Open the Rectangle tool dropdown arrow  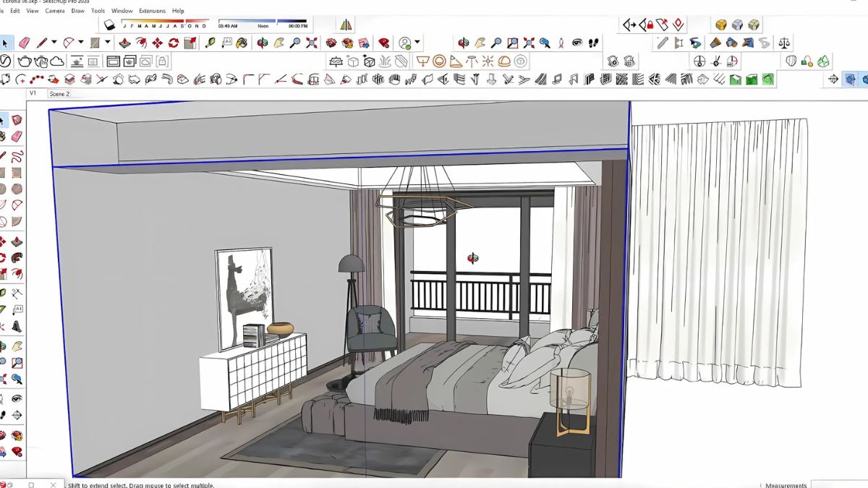click(x=108, y=43)
